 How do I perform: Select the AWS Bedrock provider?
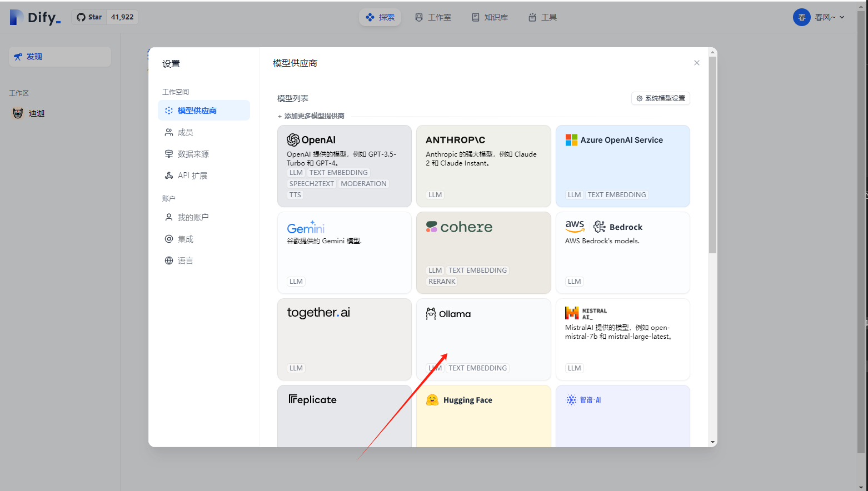pos(622,252)
